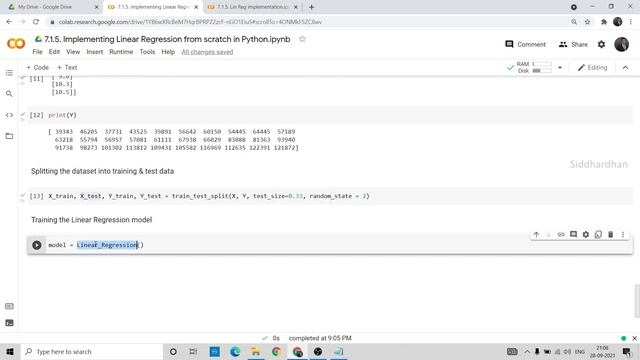Click the taskbar search box
The width and height of the screenshot is (640, 360).
pos(92,351)
